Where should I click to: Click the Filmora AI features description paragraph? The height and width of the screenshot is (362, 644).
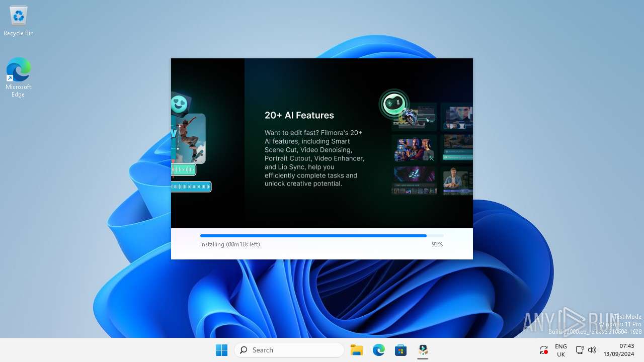314,158
